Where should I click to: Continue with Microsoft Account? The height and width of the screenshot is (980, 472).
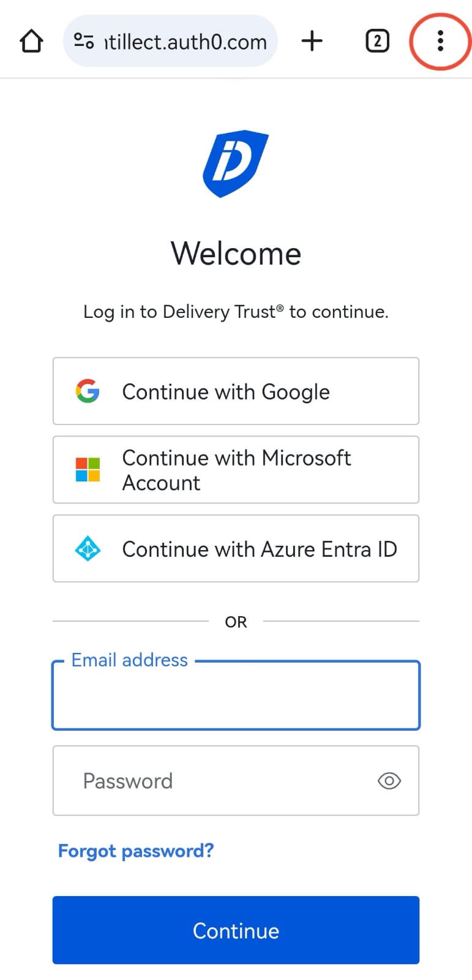point(236,470)
